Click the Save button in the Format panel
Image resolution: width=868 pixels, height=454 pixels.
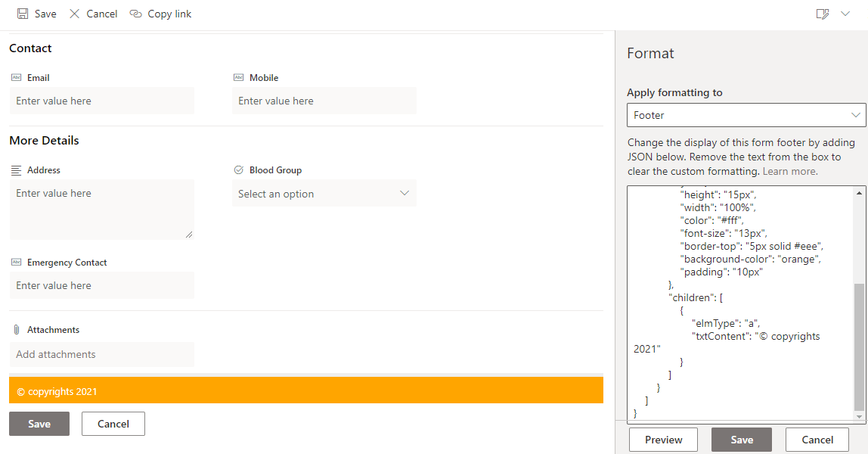click(741, 439)
